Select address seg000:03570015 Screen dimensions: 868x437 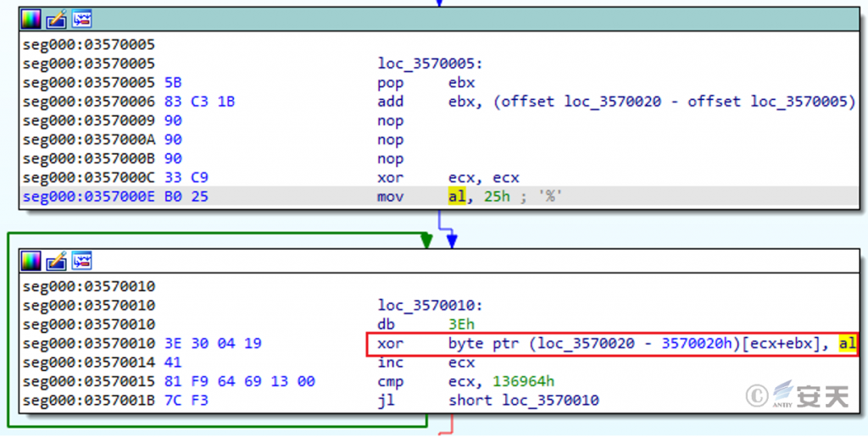tap(88, 382)
